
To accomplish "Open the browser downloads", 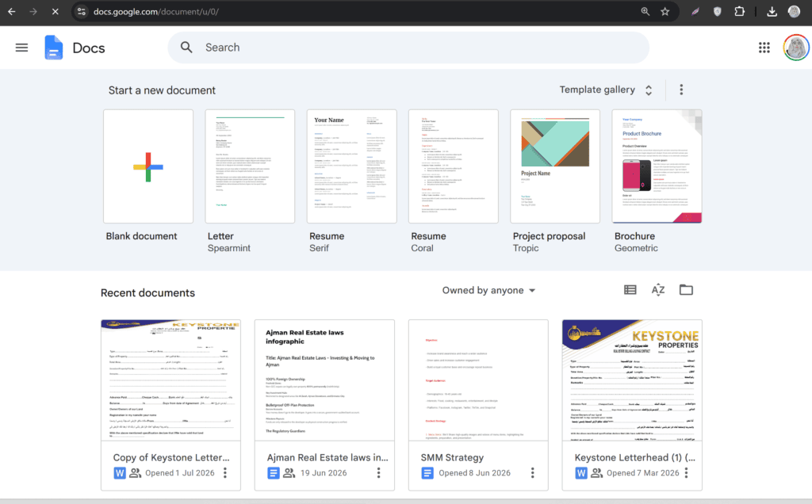I will click(772, 11).
